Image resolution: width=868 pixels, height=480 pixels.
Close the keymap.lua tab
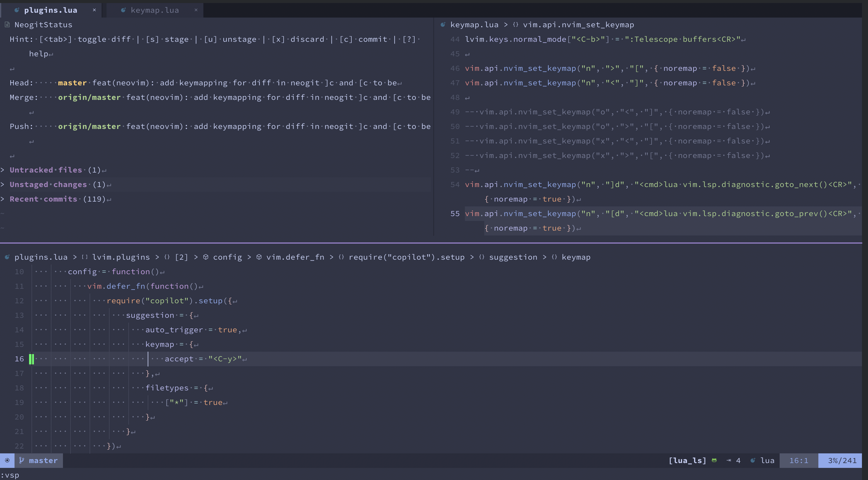[x=196, y=10]
